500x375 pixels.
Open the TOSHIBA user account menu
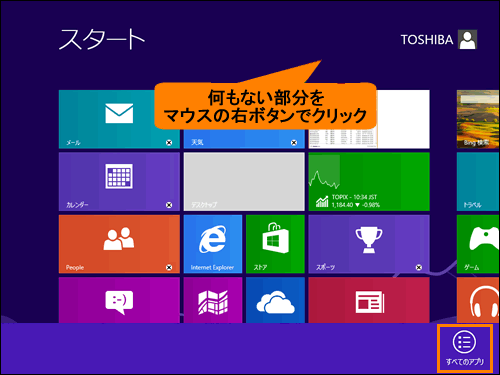tap(439, 40)
